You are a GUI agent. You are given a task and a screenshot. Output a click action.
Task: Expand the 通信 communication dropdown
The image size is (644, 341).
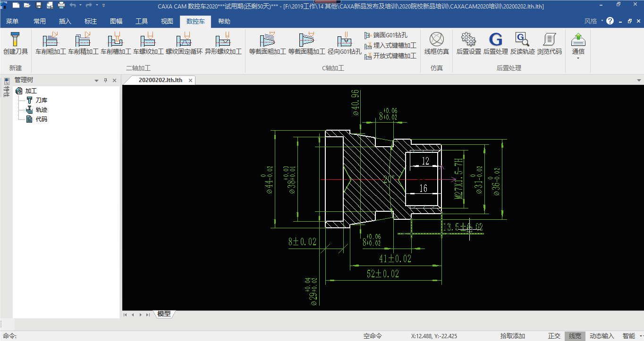(x=578, y=52)
